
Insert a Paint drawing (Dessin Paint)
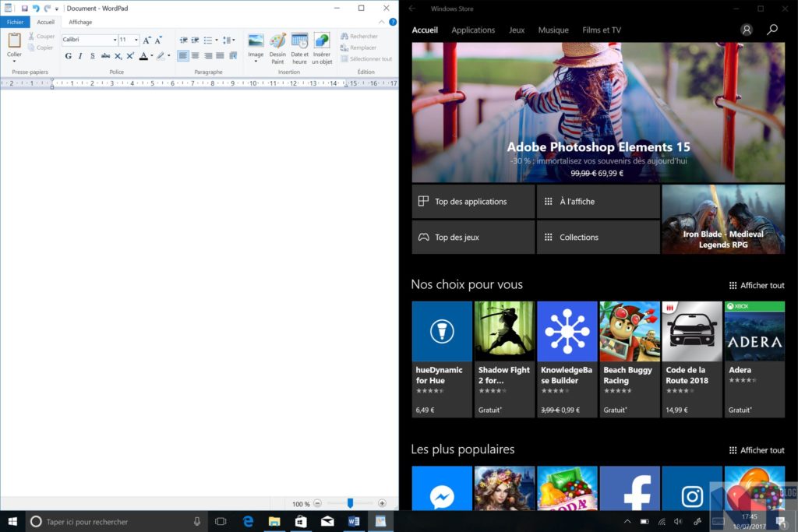pos(277,49)
